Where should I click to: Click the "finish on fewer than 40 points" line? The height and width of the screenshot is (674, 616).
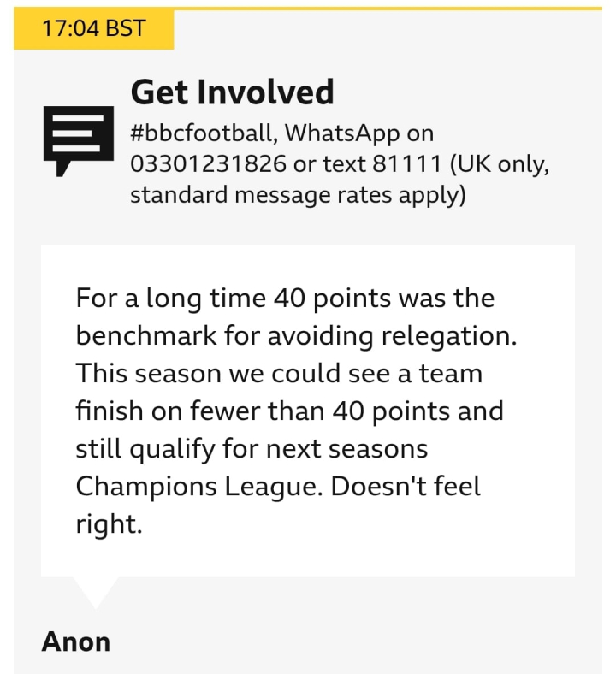(x=290, y=411)
